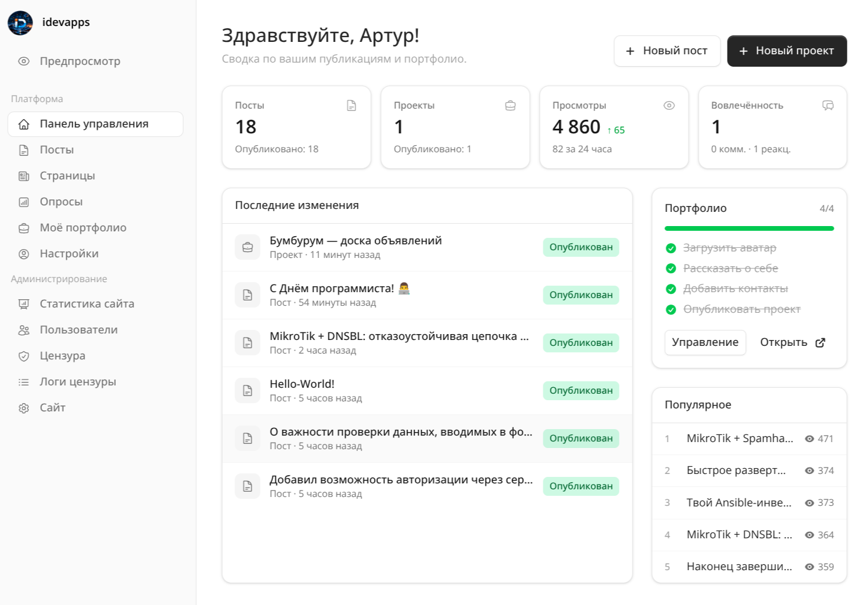
Task: Toggle the Рассказать о себе checkmark
Action: pyautogui.click(x=671, y=269)
